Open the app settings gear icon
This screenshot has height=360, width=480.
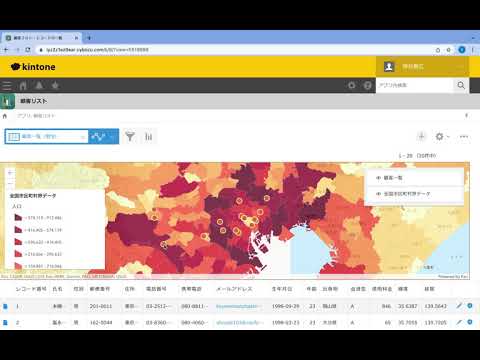pyautogui.click(x=439, y=136)
